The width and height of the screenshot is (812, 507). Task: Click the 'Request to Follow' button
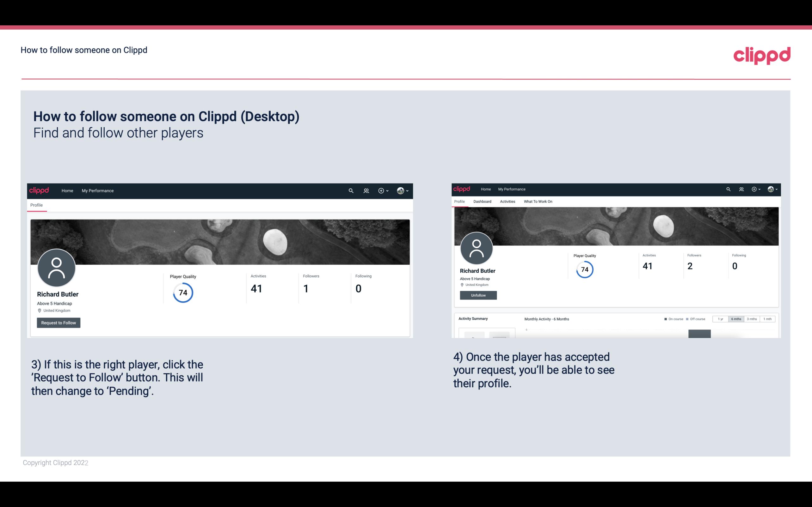click(58, 323)
